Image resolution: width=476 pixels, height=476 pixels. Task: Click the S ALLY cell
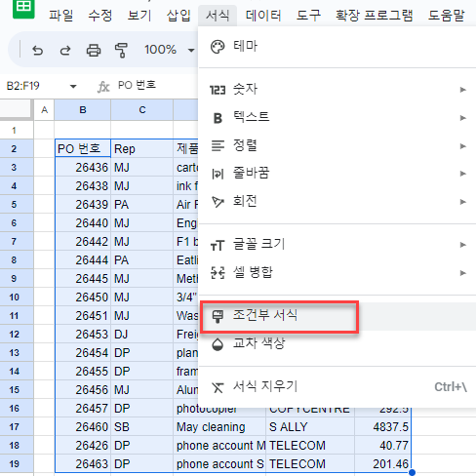(310, 426)
